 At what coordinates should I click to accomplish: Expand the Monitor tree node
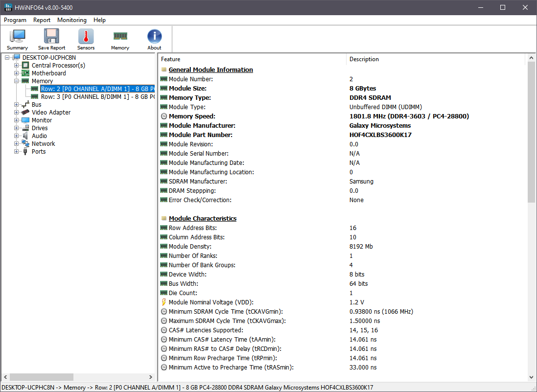coord(16,120)
